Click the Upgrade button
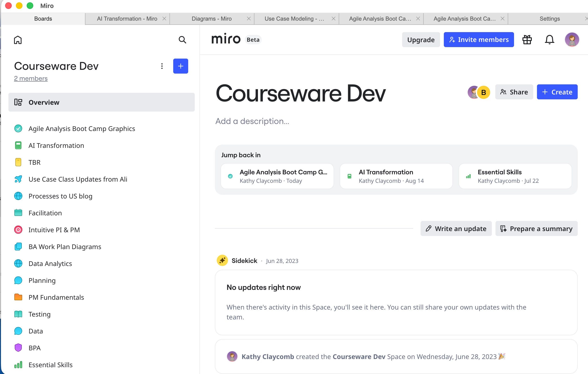 [x=421, y=40]
